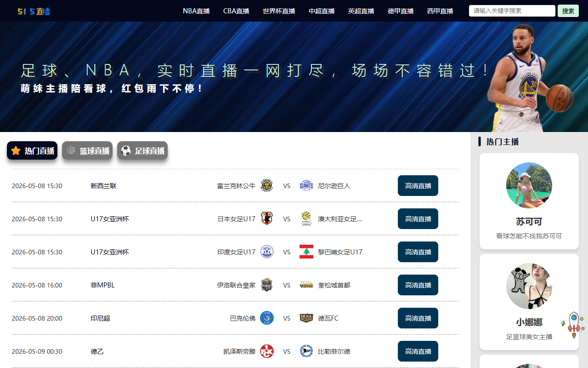Viewport: 588px width, 368px height.
Task: Watch 高清直播 for 日本女足U17 match
Action: (x=418, y=218)
